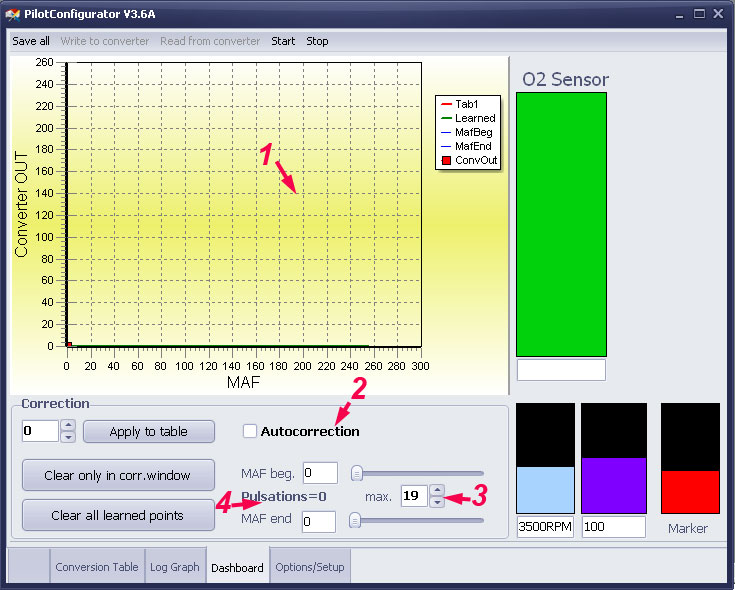Click MafEnd legend entry
Screen dimensions: 735x590
coord(466,146)
